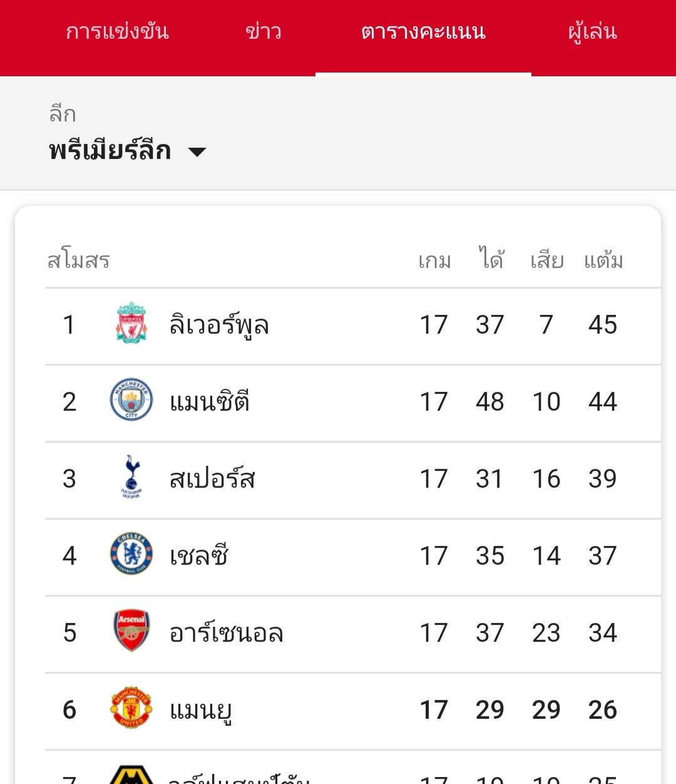This screenshot has width=676, height=784.
Task: Go to the ผู้เล่น tab
Action: coord(592,32)
